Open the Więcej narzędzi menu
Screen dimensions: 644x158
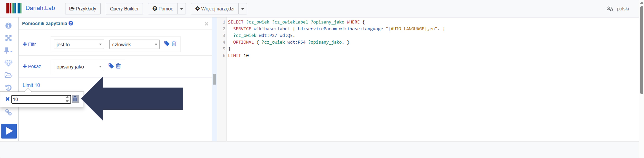pyautogui.click(x=215, y=9)
